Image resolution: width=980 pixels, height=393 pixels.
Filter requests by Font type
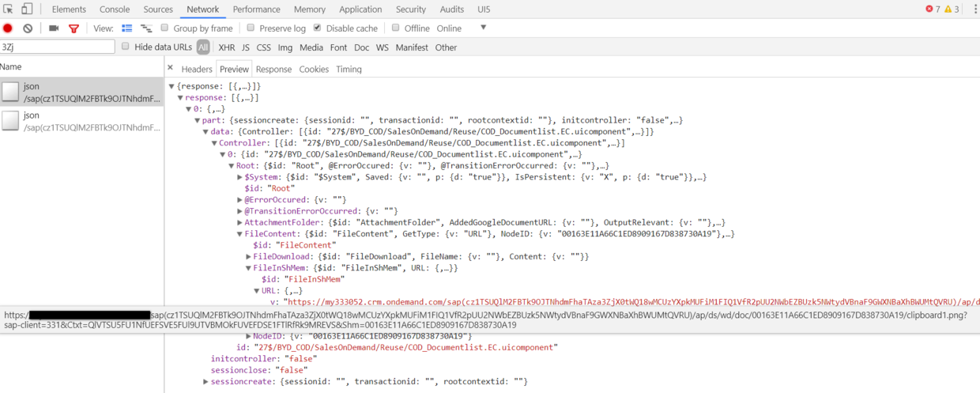point(339,47)
